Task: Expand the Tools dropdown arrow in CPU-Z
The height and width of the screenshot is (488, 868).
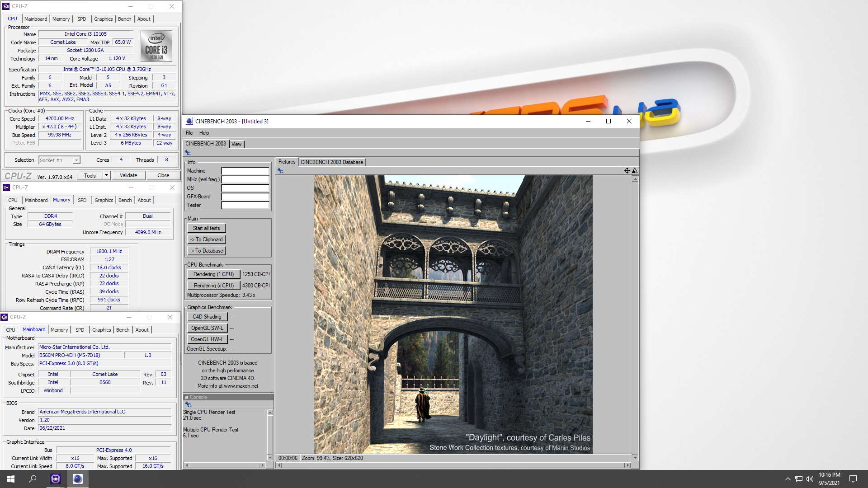Action: 106,175
